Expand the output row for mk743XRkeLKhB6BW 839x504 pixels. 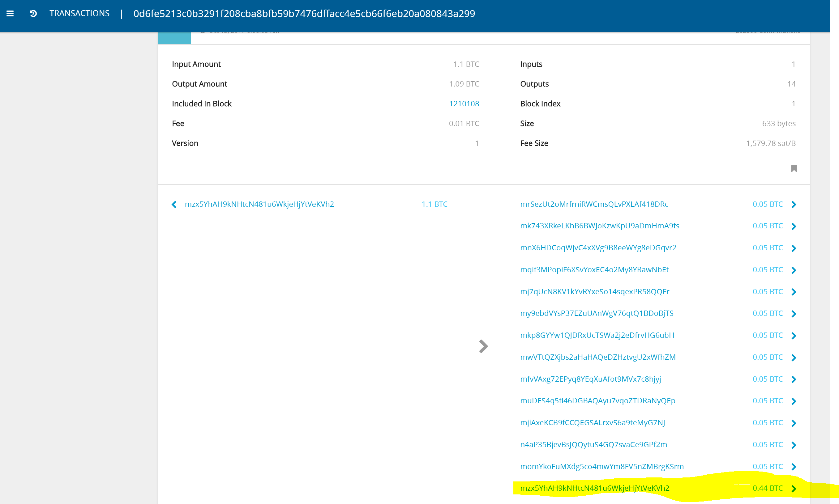pyautogui.click(x=794, y=226)
